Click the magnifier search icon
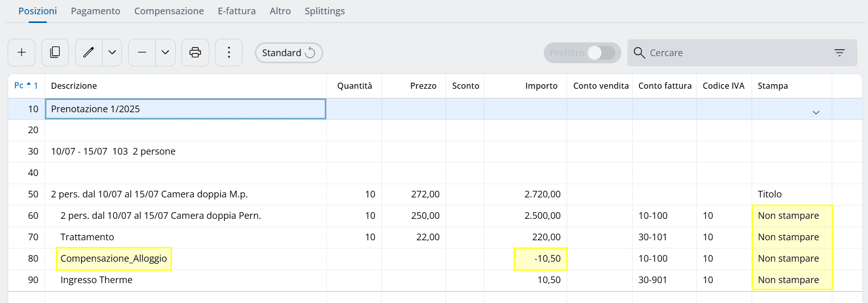The width and height of the screenshot is (868, 303). (639, 53)
